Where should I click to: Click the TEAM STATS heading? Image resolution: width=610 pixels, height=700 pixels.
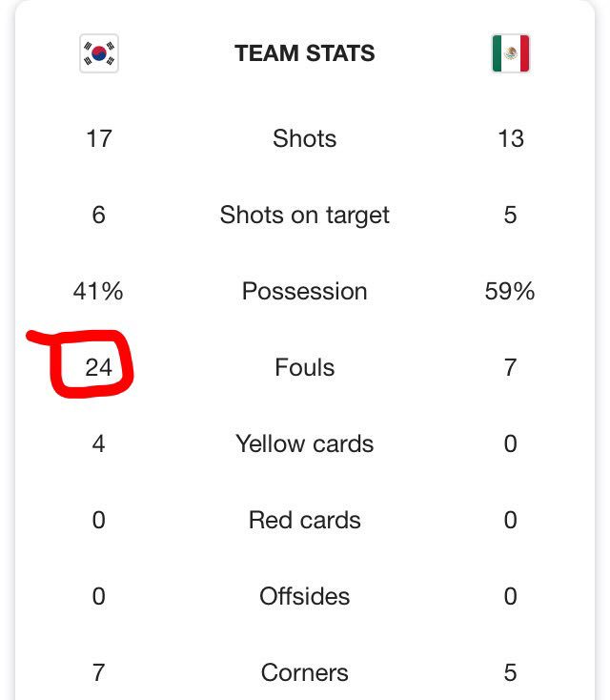pos(305,53)
